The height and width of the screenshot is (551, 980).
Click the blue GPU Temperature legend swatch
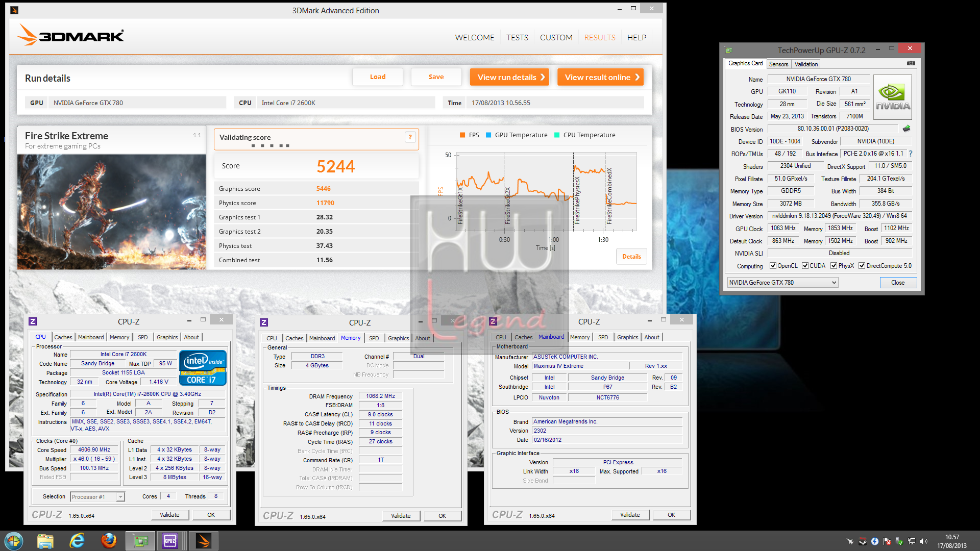tap(488, 135)
